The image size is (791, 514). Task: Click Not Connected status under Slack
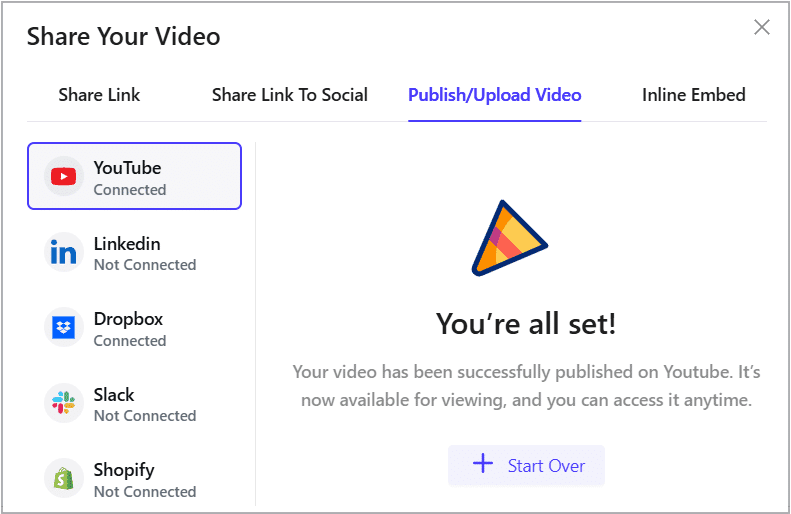pos(145,416)
